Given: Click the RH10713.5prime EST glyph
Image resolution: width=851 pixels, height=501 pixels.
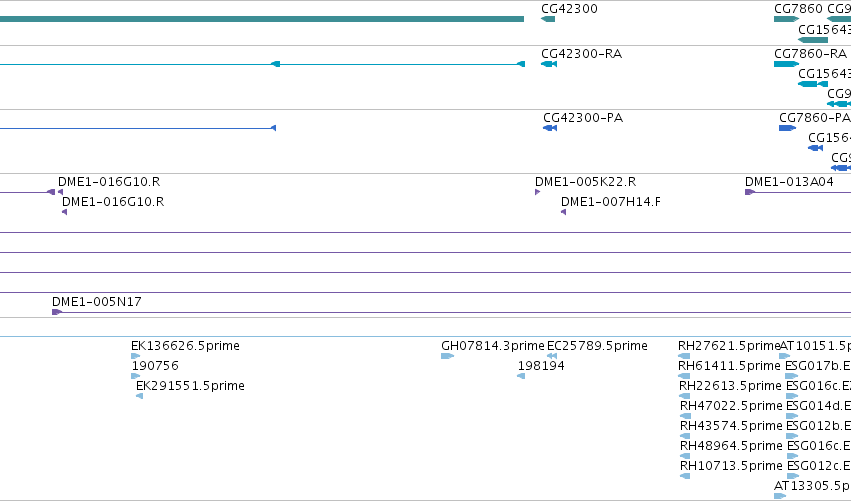Looking at the screenshot, I should 685,476.
